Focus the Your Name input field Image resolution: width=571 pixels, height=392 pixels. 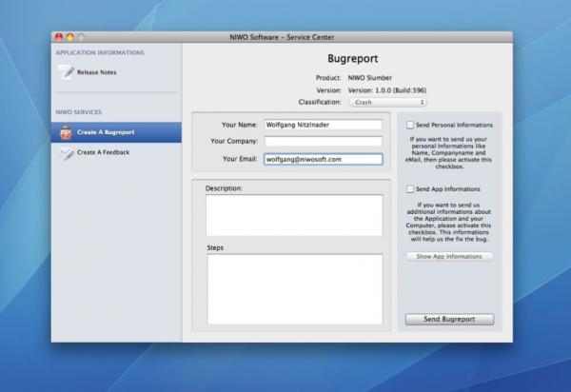tap(323, 125)
